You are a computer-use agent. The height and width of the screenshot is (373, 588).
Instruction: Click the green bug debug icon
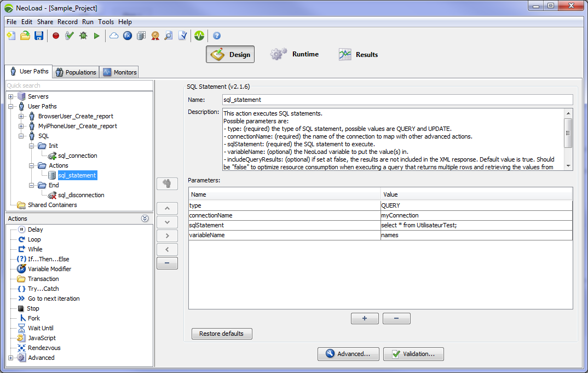[83, 36]
